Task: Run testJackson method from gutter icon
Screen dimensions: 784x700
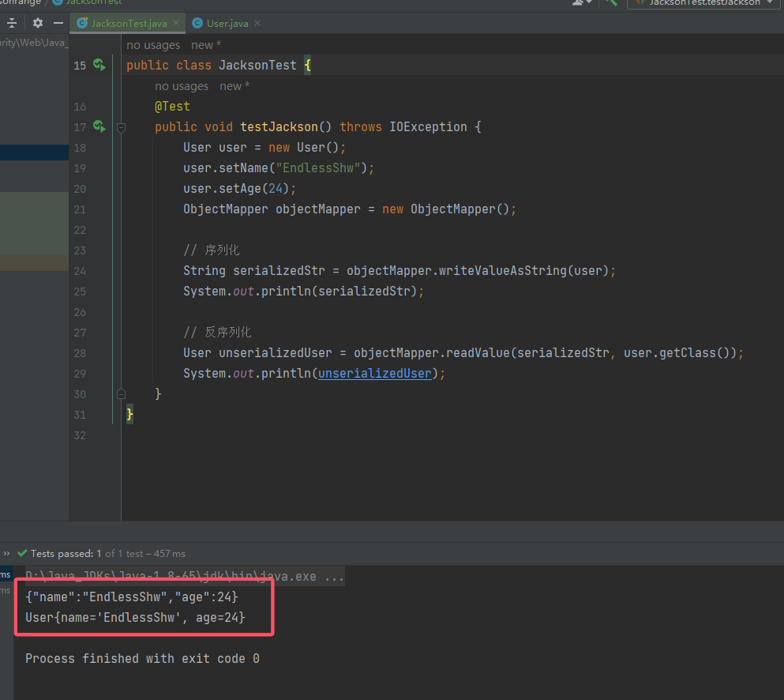Action: (99, 126)
